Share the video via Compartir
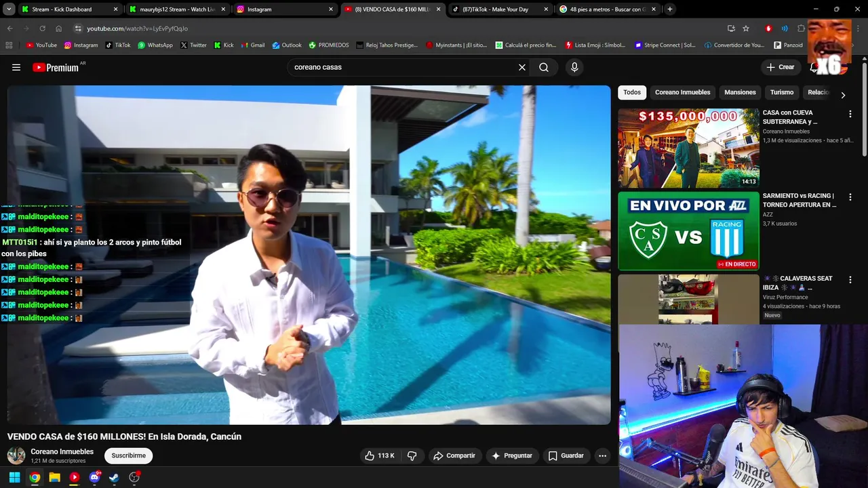Image resolution: width=868 pixels, height=488 pixels. click(454, 455)
